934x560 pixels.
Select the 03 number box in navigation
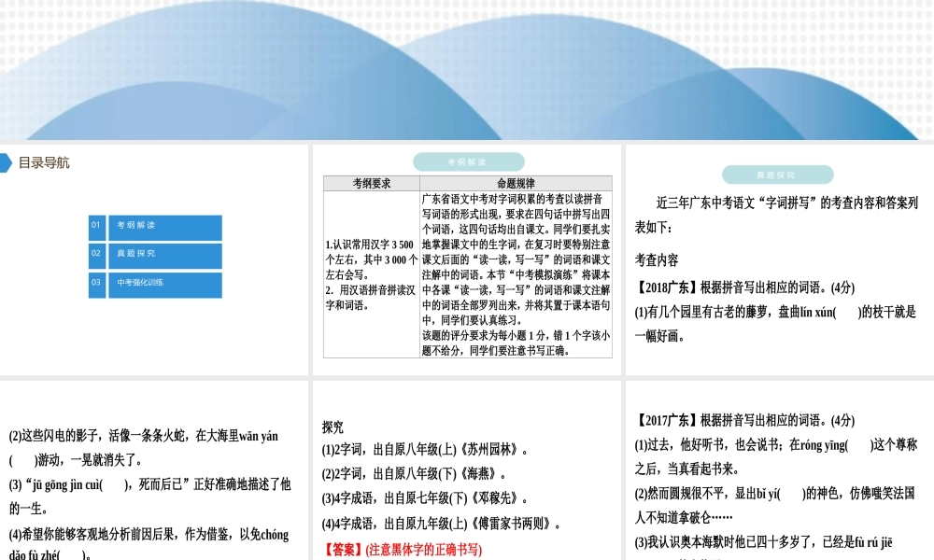pyautogui.click(x=97, y=285)
